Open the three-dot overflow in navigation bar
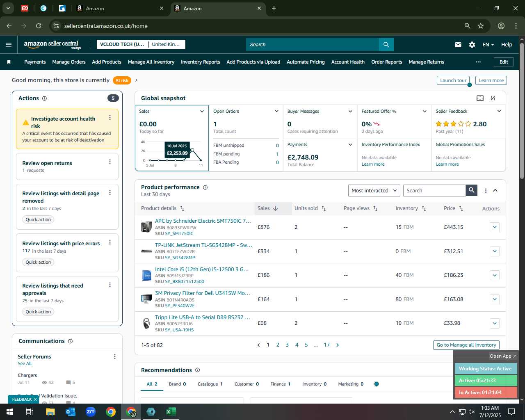The image size is (525, 420). [x=478, y=62]
